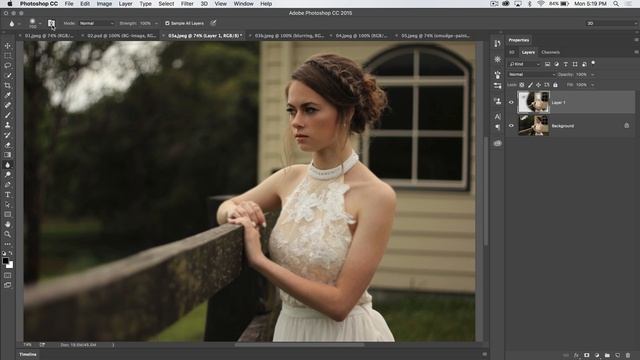Select the Move tool
640x360 pixels.
pos(7,46)
